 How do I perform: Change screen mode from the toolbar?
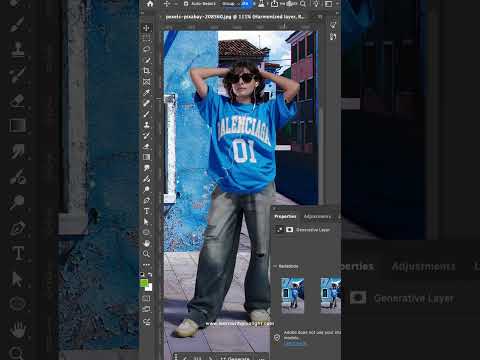pyautogui.click(x=146, y=309)
